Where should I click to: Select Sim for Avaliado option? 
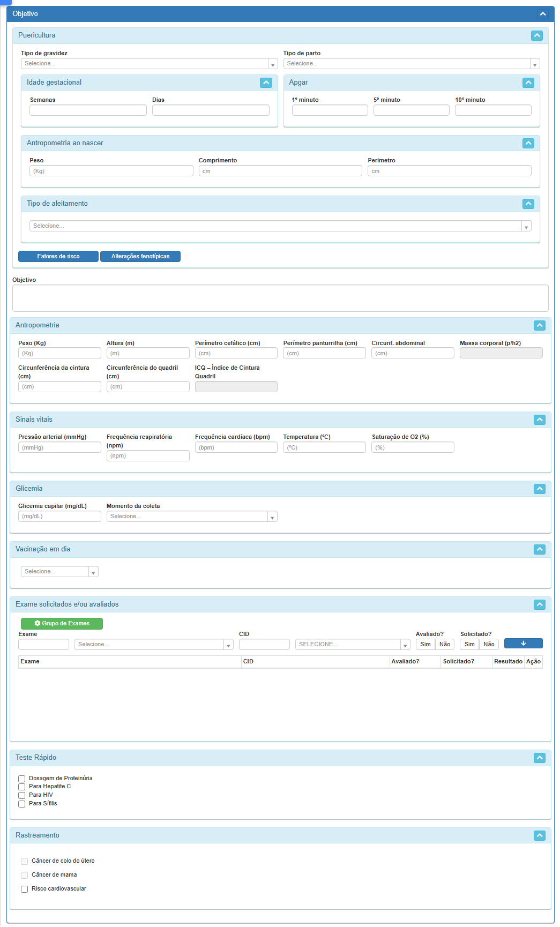[x=425, y=644]
